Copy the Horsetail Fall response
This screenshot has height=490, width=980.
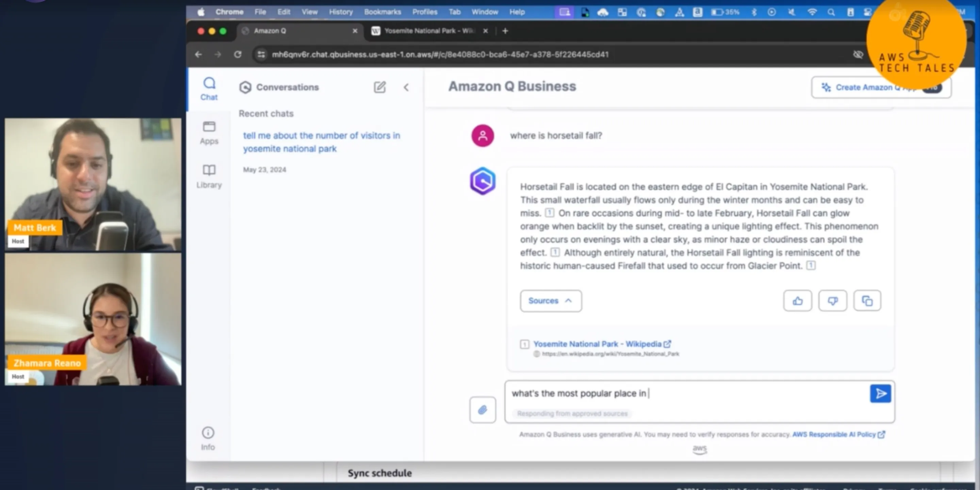coord(867,301)
